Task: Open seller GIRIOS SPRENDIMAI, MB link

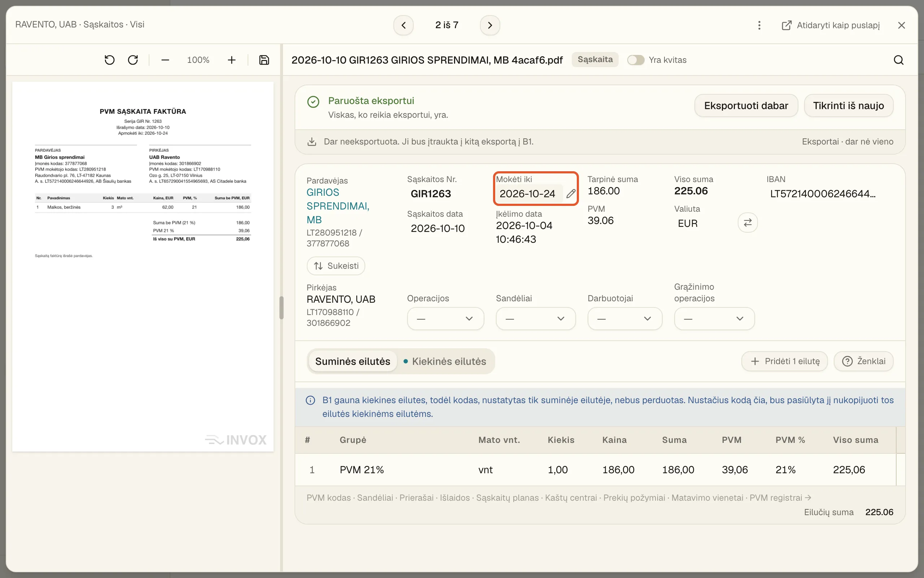Action: click(337, 206)
